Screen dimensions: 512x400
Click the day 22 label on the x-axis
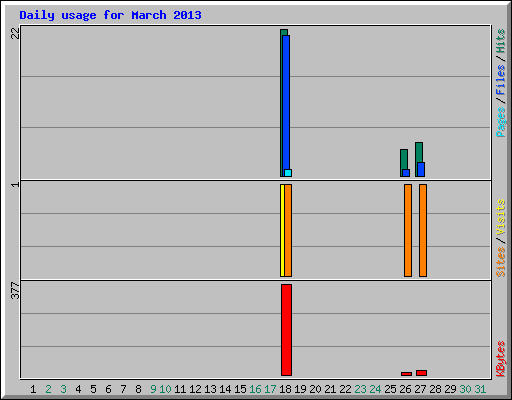point(345,389)
